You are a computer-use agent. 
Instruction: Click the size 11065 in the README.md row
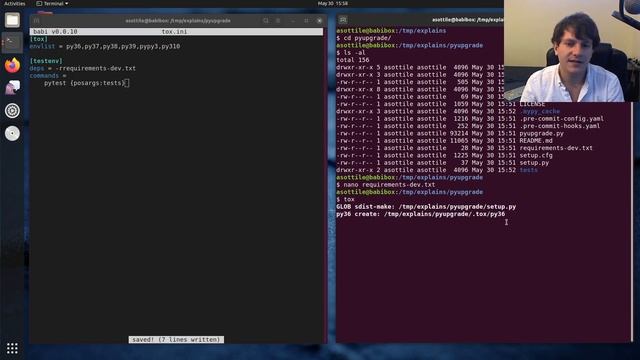tap(459, 141)
